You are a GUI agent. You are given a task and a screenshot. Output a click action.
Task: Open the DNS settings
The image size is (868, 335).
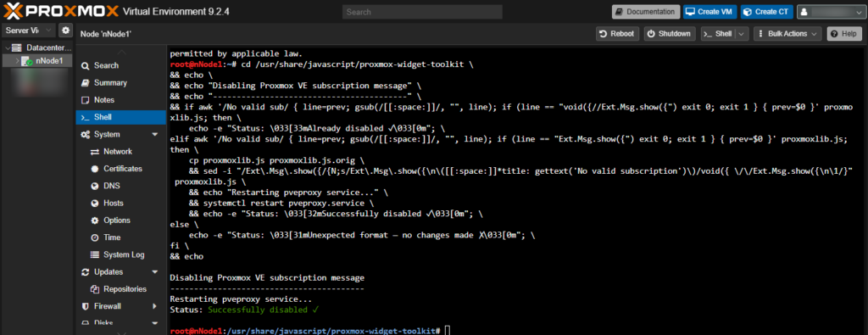[x=120, y=186]
